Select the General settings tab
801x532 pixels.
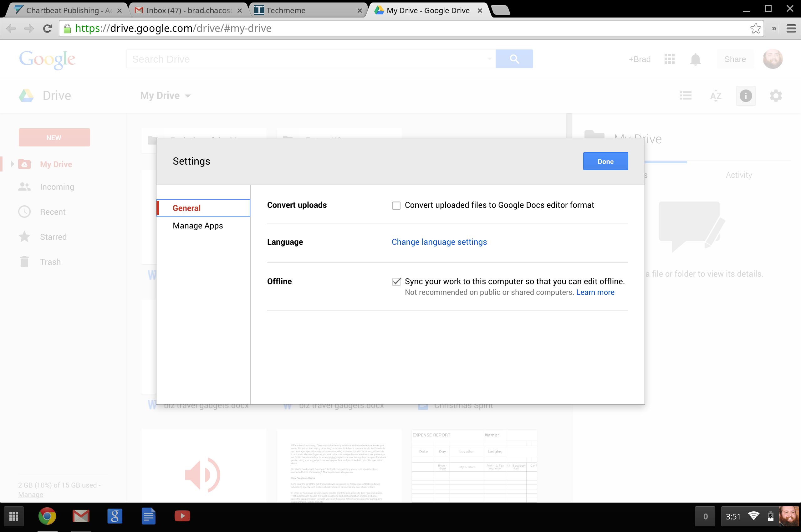pos(204,208)
